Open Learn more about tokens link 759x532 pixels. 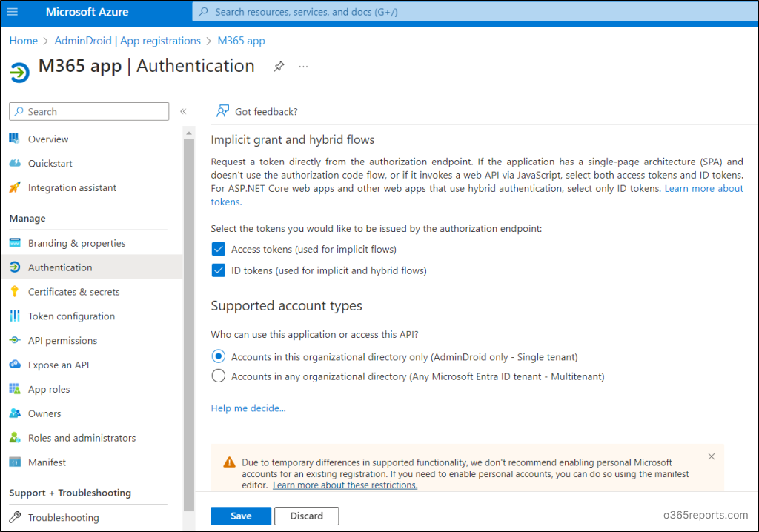pyautogui.click(x=704, y=188)
